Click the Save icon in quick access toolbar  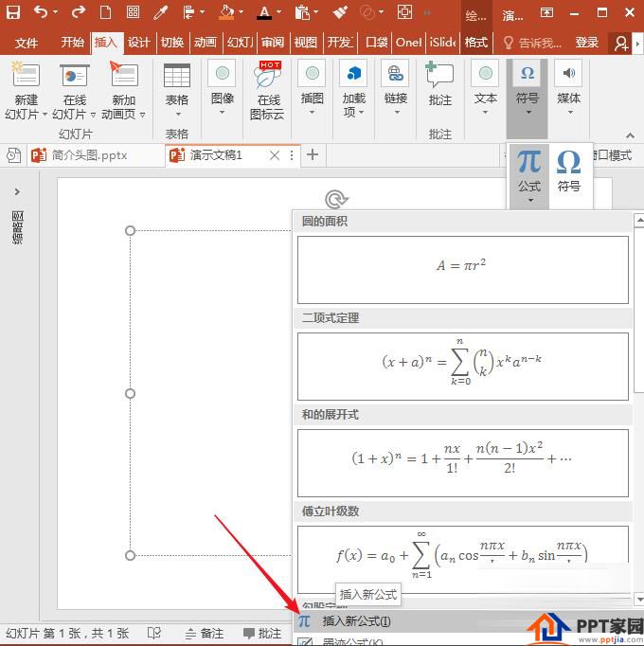tap(13, 12)
